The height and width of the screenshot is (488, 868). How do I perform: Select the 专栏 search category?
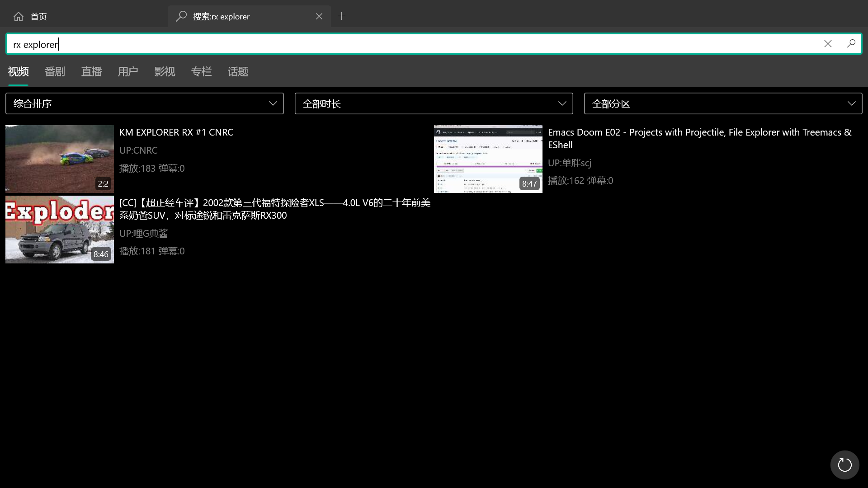pos(202,71)
